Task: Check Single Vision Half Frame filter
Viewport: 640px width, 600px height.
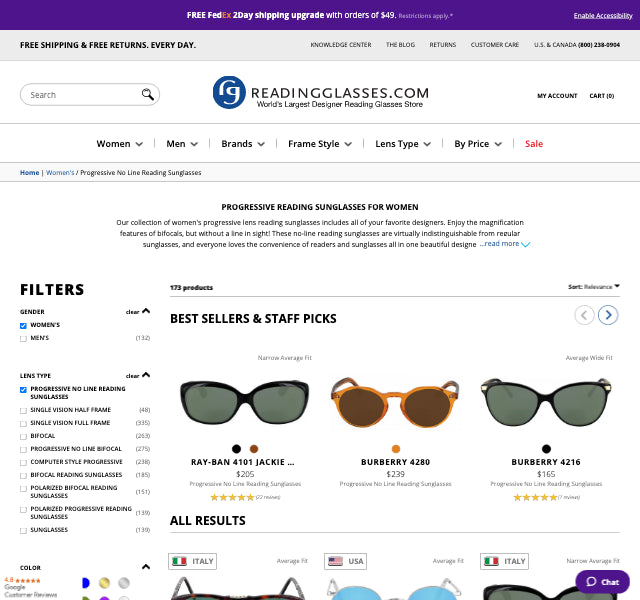Action: [23, 410]
